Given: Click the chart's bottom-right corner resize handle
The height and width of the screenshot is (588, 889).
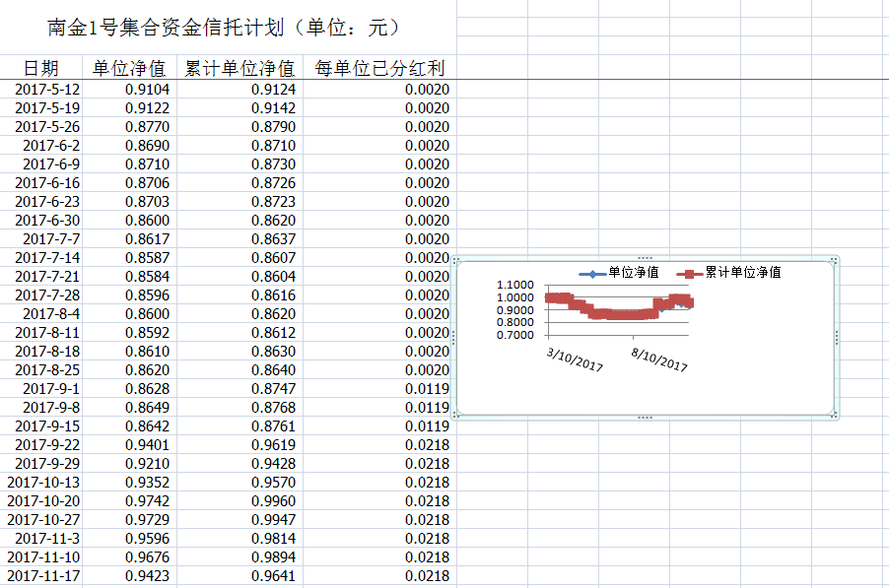Looking at the screenshot, I should click(x=836, y=415).
